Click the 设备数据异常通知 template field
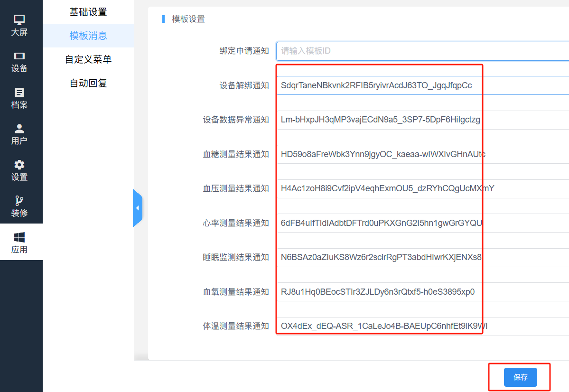 click(x=422, y=120)
